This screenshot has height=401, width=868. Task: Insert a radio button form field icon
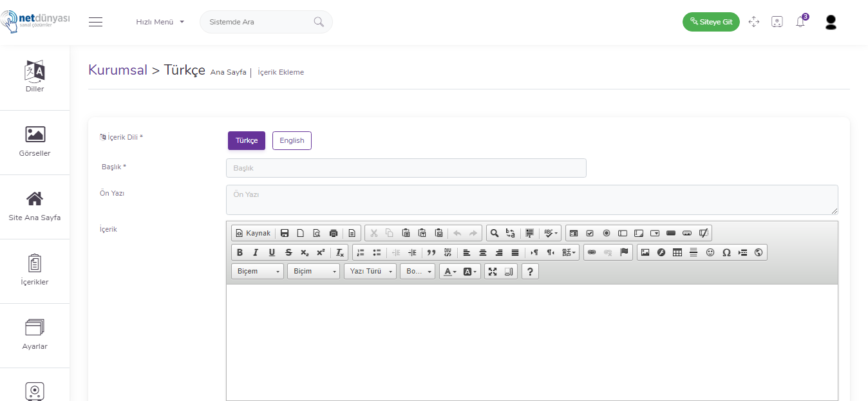(x=606, y=233)
